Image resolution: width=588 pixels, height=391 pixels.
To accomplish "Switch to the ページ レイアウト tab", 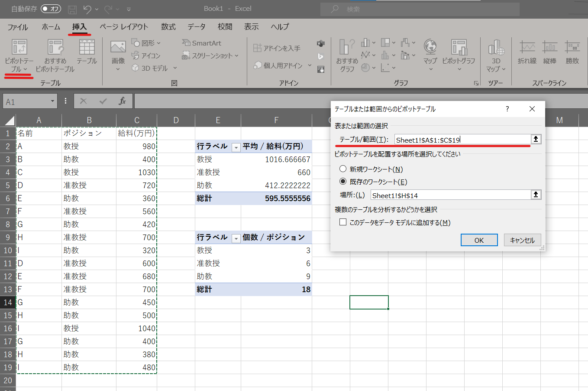I will [x=124, y=27].
